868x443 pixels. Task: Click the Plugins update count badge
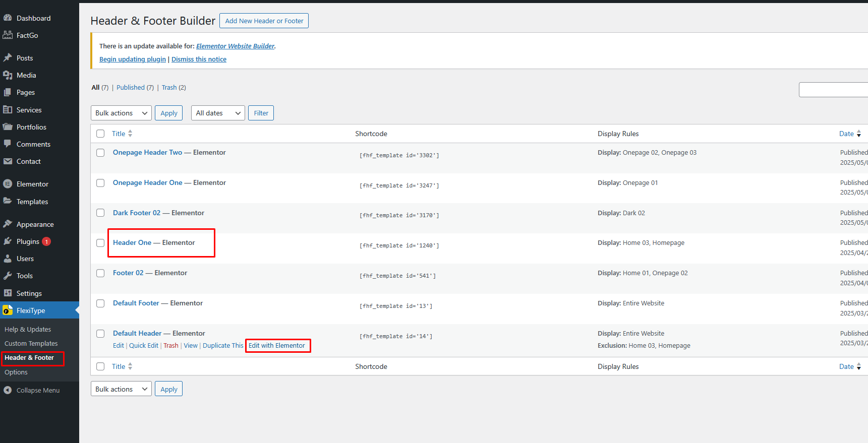click(46, 241)
